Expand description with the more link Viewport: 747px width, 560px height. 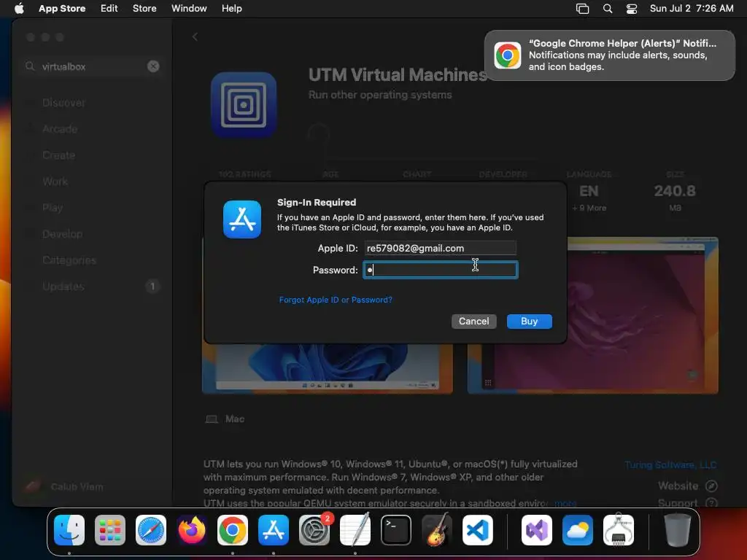coord(565,503)
